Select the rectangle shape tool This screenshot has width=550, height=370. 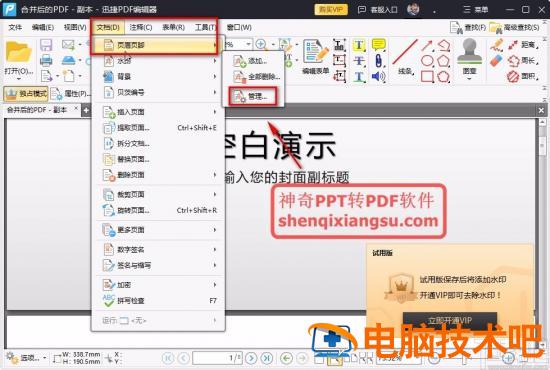(x=427, y=76)
